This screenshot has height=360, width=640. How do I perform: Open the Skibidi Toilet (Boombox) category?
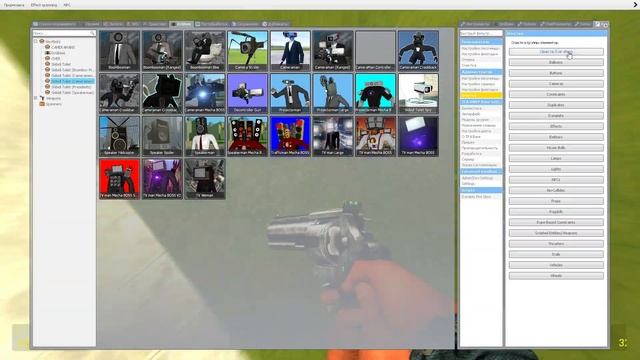72,70
